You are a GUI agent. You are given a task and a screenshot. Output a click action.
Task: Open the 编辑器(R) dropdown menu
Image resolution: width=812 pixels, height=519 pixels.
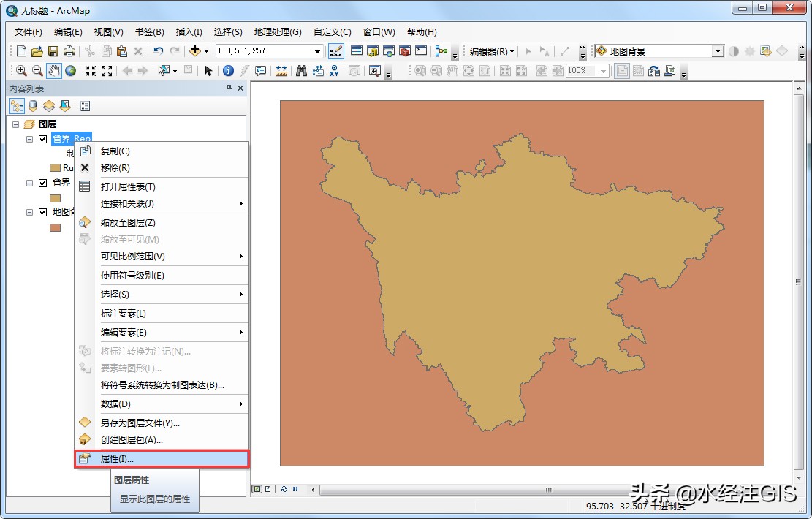click(x=491, y=51)
